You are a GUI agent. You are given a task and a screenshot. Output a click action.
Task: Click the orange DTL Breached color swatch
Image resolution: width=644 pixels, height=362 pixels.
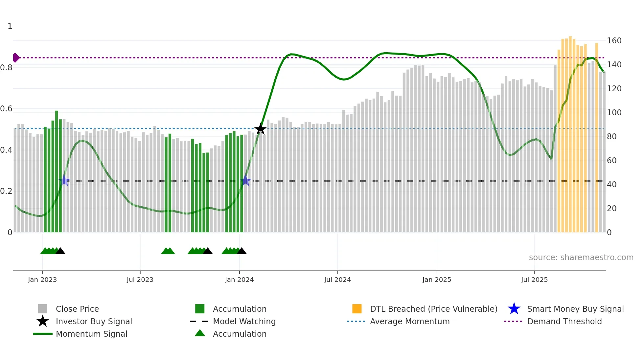coord(357,309)
